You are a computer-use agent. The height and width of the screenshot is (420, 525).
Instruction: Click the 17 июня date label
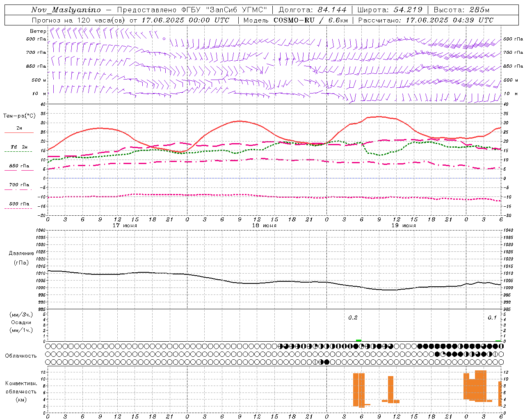click(125, 226)
